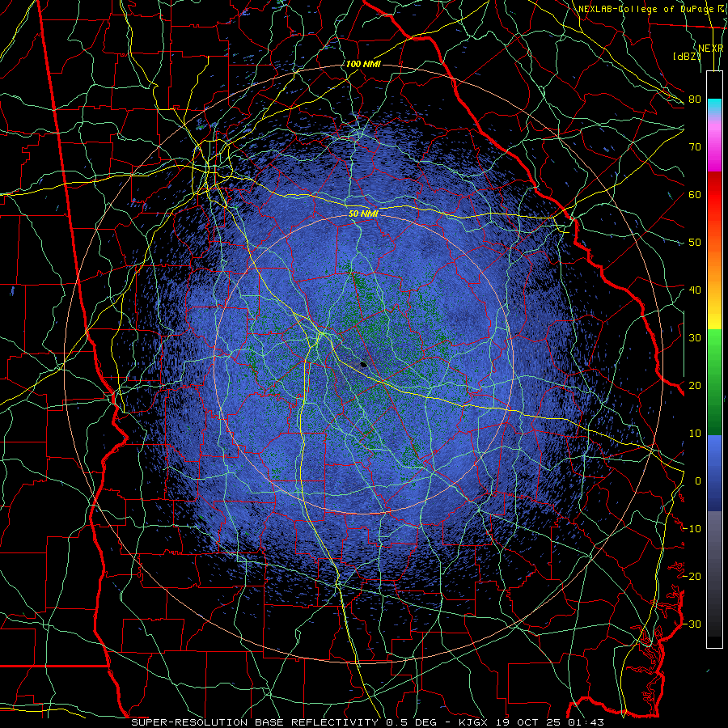Screen dimensions: 728x728
Task: Click the -10 value on the dBZ scale
Action: [692, 528]
